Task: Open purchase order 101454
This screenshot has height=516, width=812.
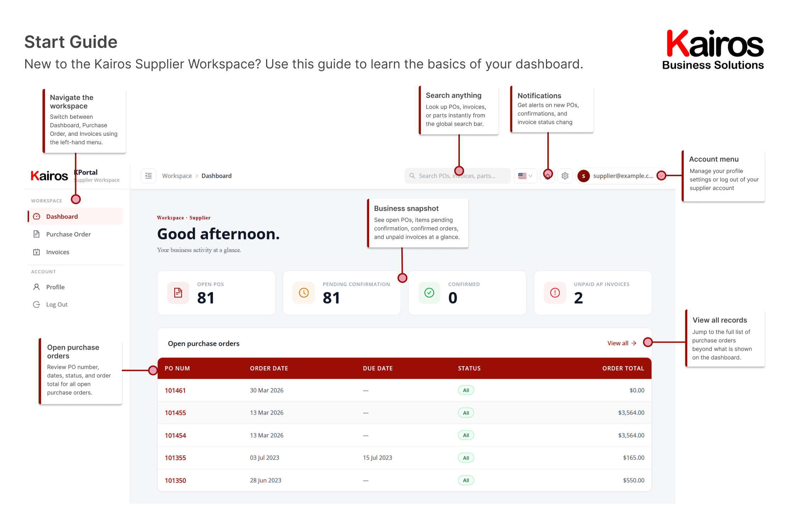Action: pyautogui.click(x=175, y=436)
